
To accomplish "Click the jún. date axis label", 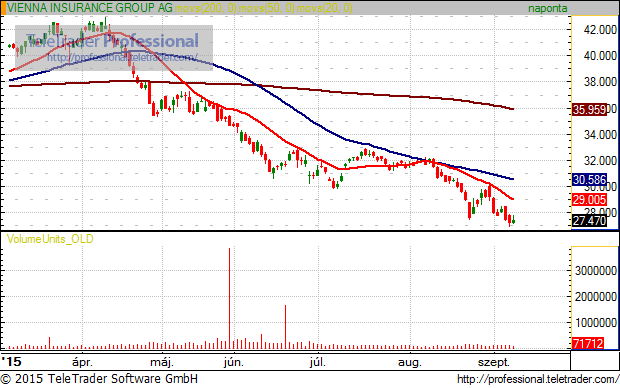I will 234,362.
